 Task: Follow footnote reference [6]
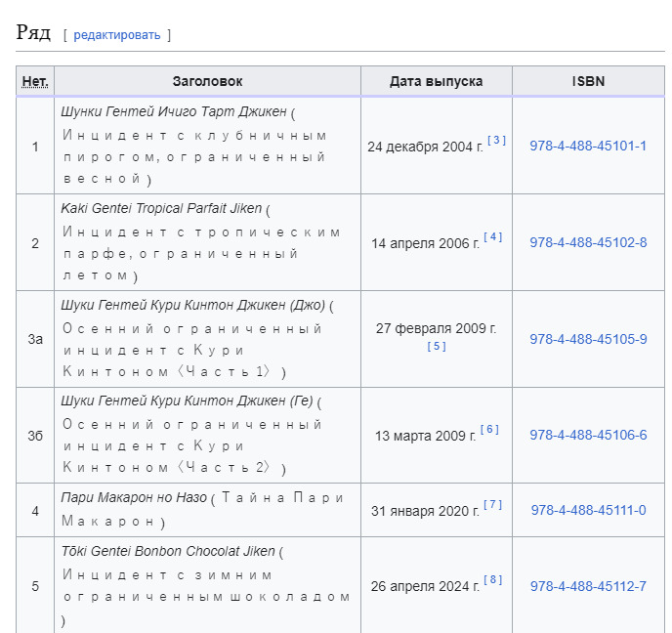click(489, 430)
